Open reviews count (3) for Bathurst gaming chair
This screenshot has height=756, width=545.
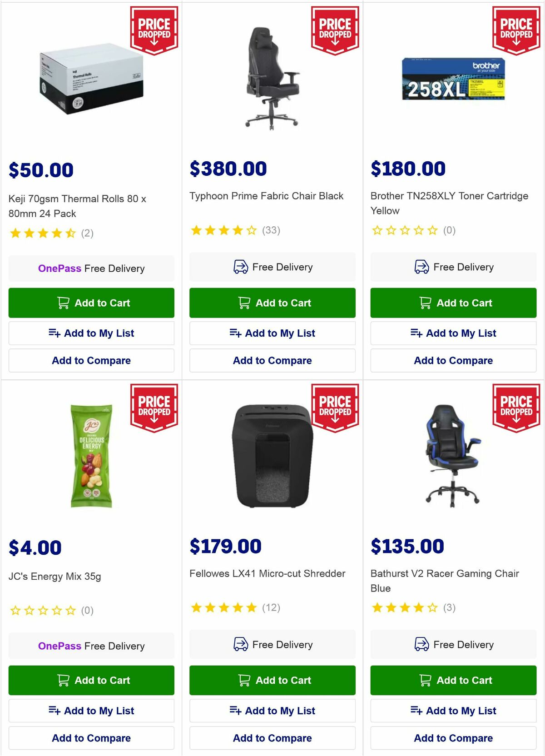tap(450, 607)
